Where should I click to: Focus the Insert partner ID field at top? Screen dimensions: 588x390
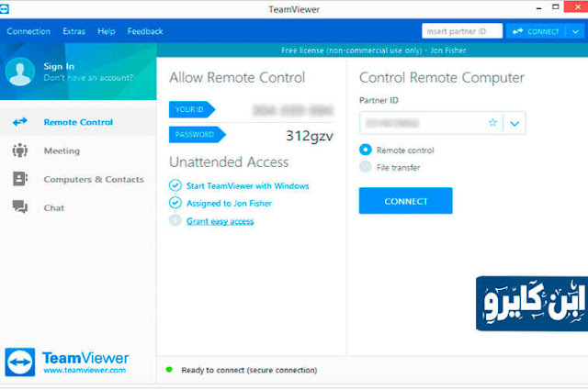tap(462, 31)
